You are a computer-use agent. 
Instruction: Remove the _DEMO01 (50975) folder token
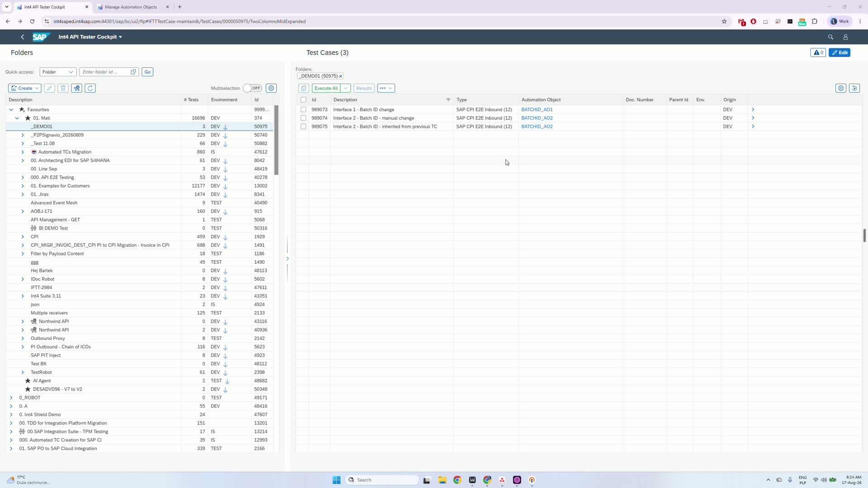pyautogui.click(x=341, y=76)
